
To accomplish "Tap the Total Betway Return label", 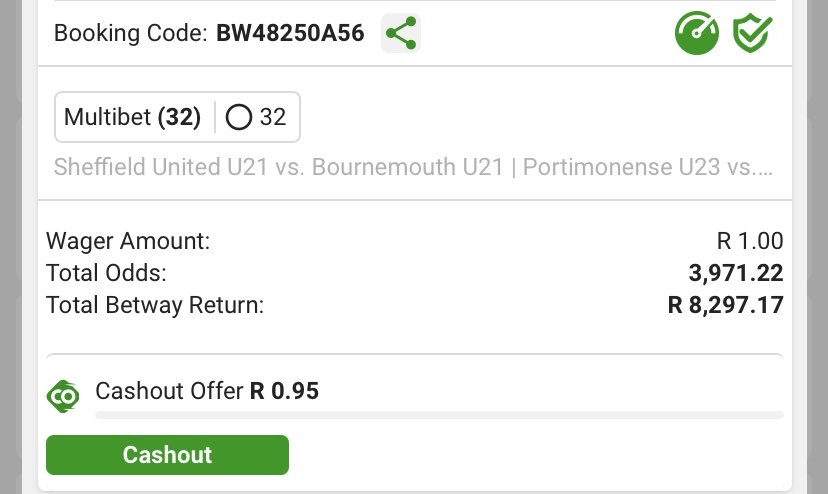I will pos(155,305).
